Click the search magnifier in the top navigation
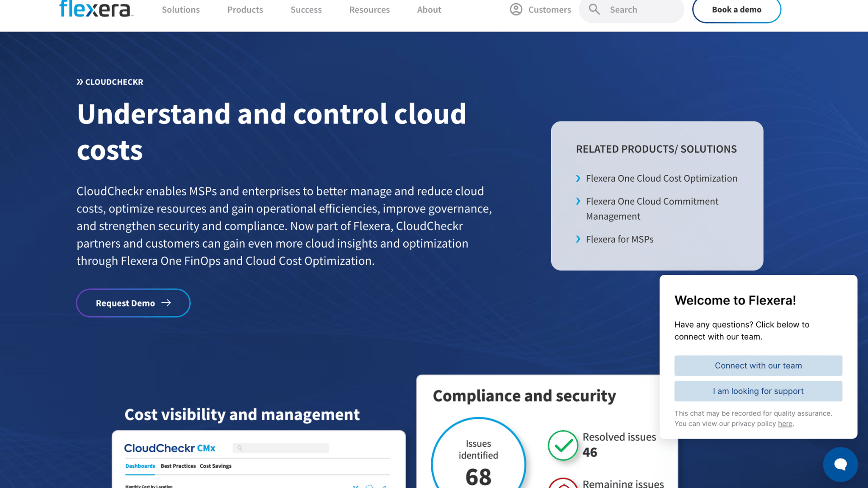 594,9
